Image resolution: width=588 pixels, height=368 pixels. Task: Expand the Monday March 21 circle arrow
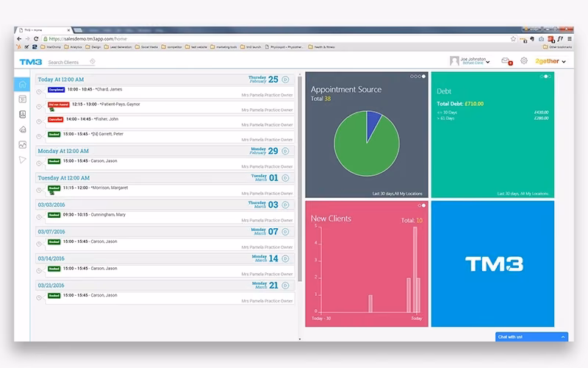click(285, 286)
